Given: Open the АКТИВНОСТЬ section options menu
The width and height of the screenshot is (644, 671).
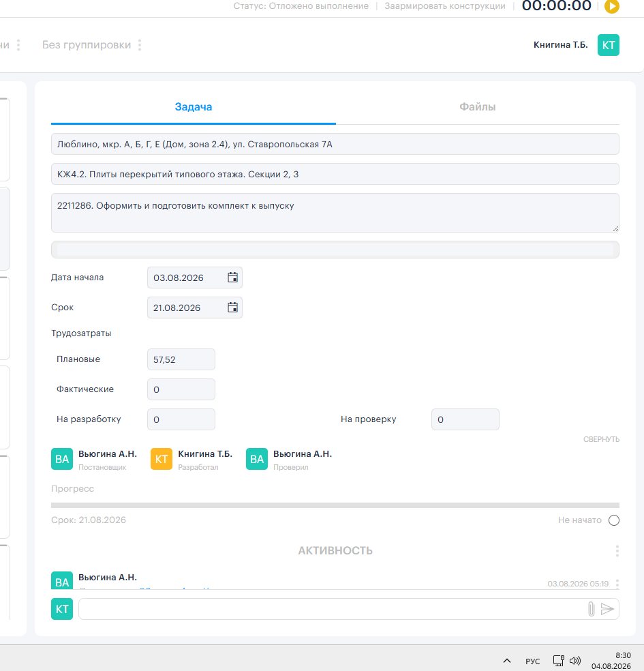Looking at the screenshot, I should click(x=617, y=551).
